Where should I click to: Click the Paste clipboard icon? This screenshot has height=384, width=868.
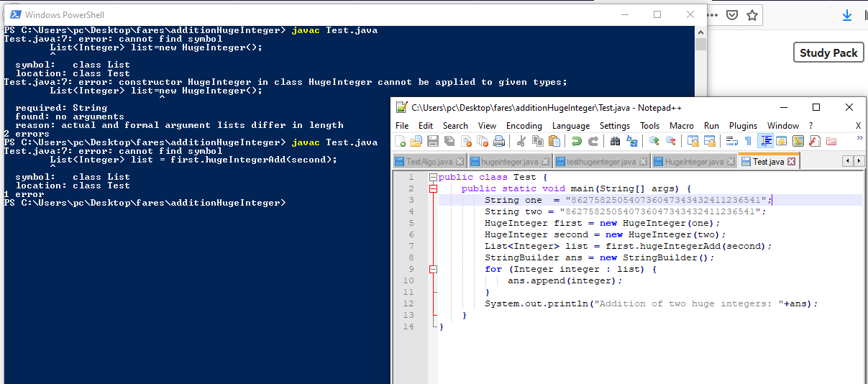coord(554,141)
